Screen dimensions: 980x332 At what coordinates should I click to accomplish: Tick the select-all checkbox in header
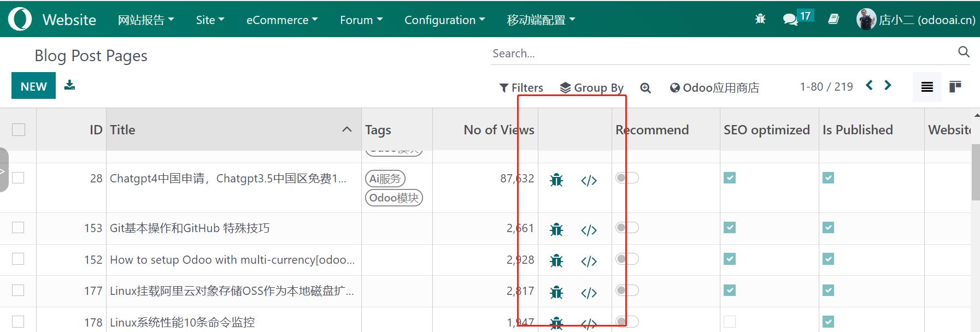pyautogui.click(x=19, y=129)
